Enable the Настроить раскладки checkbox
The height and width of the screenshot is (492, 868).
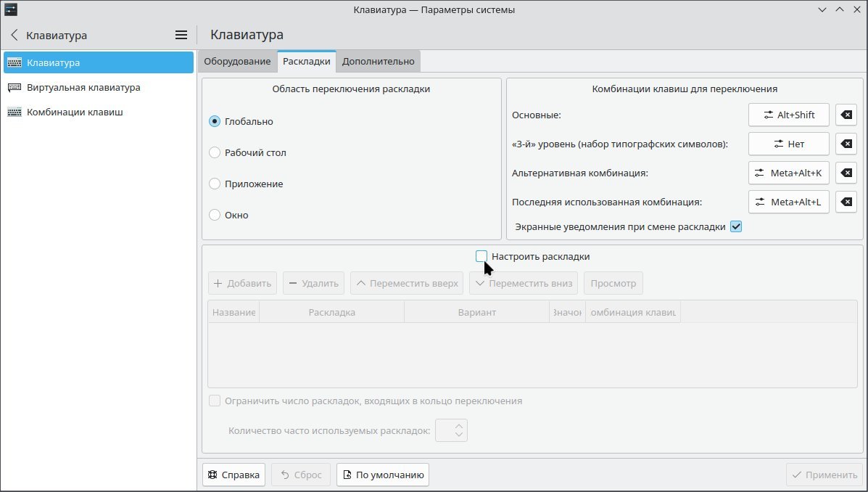tap(481, 256)
